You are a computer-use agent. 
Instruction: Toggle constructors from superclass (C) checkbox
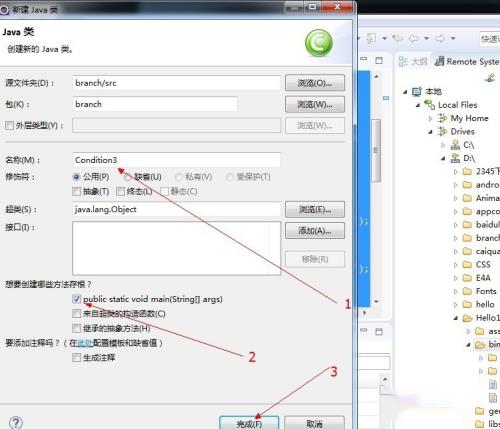pos(76,314)
